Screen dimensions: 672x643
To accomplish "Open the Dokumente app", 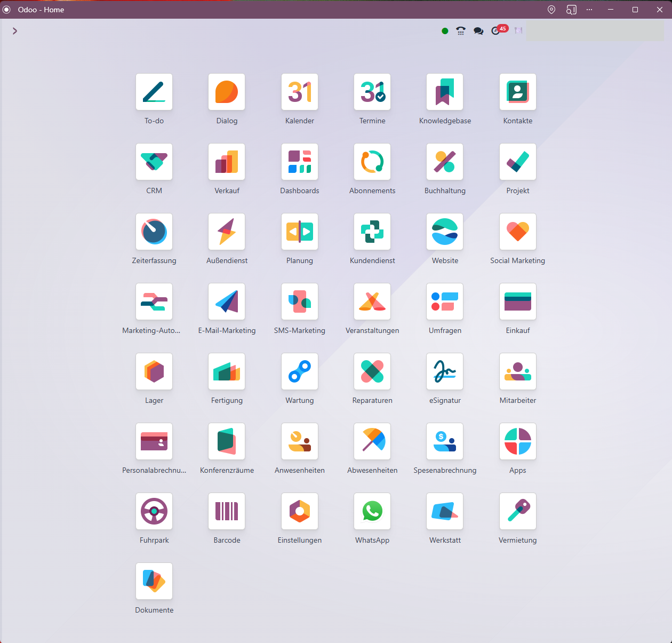I will click(154, 582).
